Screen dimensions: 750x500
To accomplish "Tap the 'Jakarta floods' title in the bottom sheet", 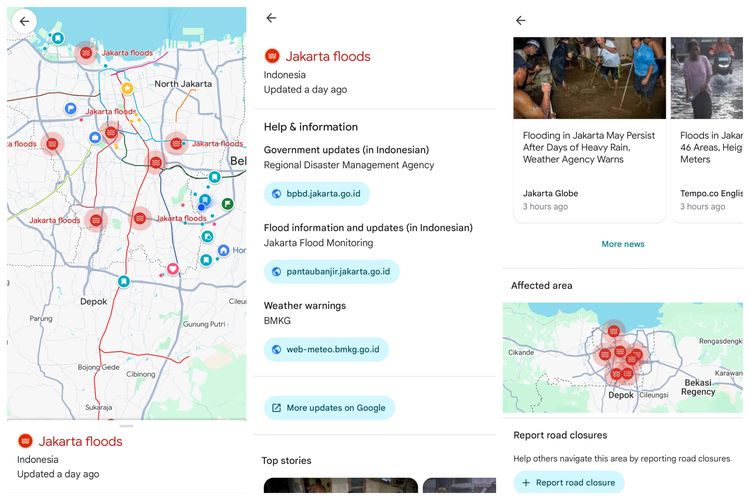I will pyautogui.click(x=80, y=441).
